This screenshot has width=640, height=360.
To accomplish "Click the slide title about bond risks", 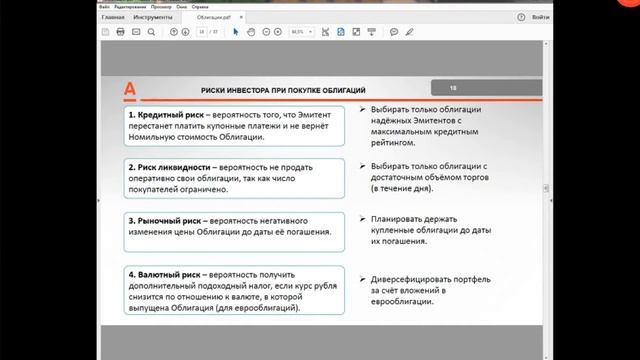I will pyautogui.click(x=283, y=90).
